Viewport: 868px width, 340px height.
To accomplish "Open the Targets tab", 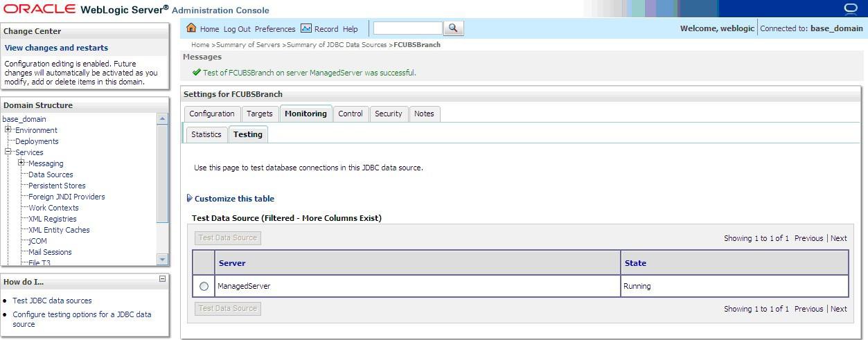I will point(260,114).
